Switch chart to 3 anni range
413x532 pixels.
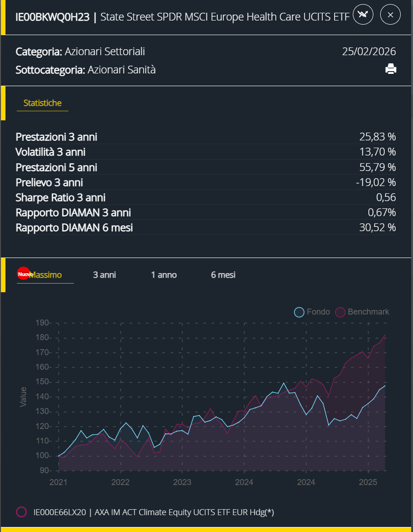(104, 275)
